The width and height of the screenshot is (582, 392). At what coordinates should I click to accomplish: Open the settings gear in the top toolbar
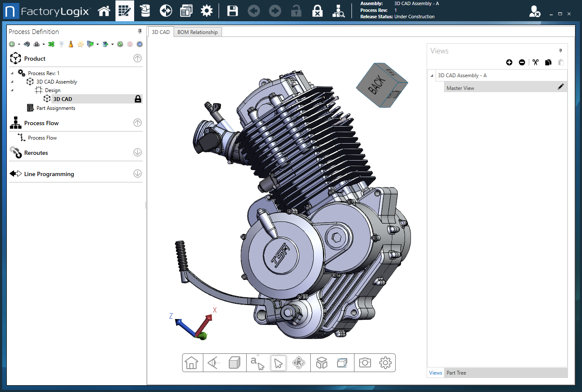tap(207, 11)
